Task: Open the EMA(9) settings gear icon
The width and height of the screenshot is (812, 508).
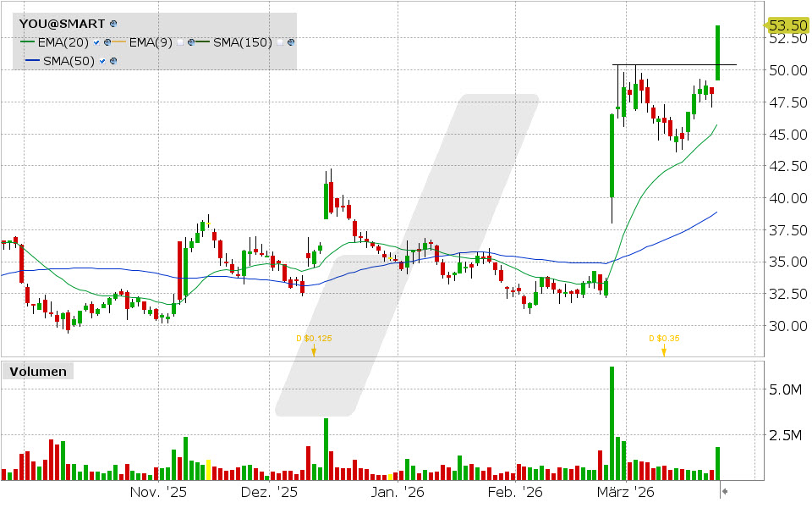Action: 191,42
